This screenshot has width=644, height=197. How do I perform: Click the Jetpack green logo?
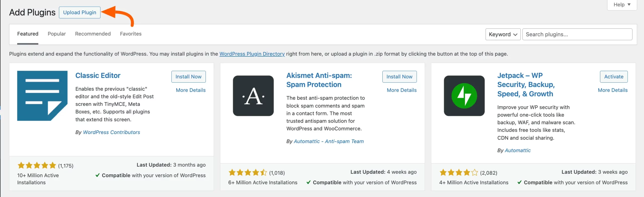click(x=464, y=96)
